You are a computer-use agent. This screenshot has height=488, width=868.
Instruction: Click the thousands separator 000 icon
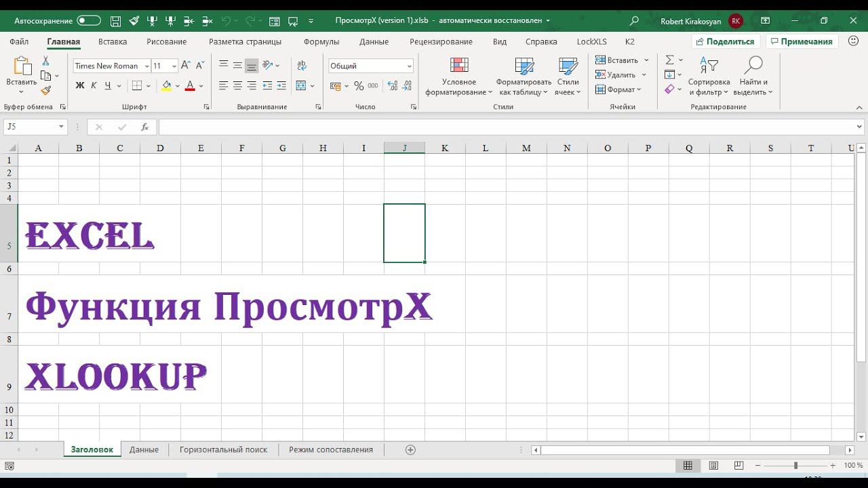373,86
